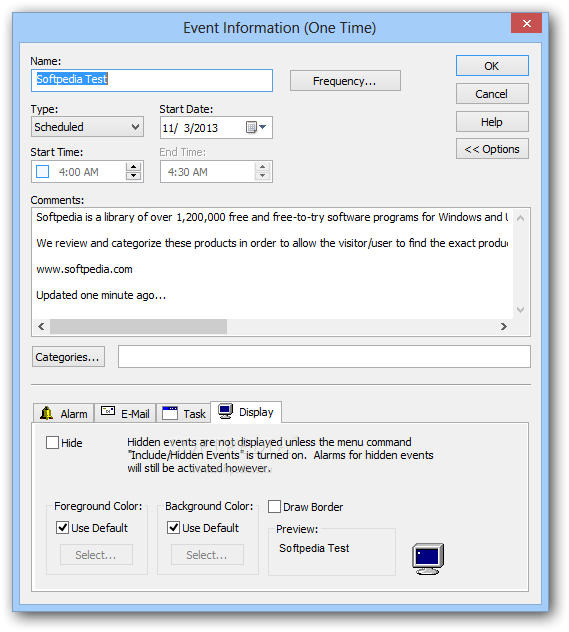Increase End Time with the up arrow
The width and height of the screenshot is (569, 632).
point(262,167)
